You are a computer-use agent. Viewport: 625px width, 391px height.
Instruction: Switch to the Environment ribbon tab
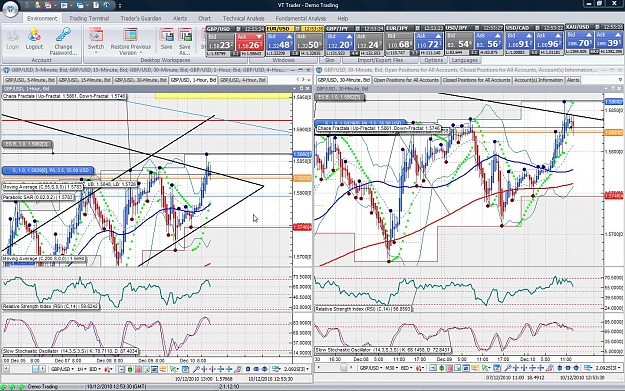pos(42,18)
